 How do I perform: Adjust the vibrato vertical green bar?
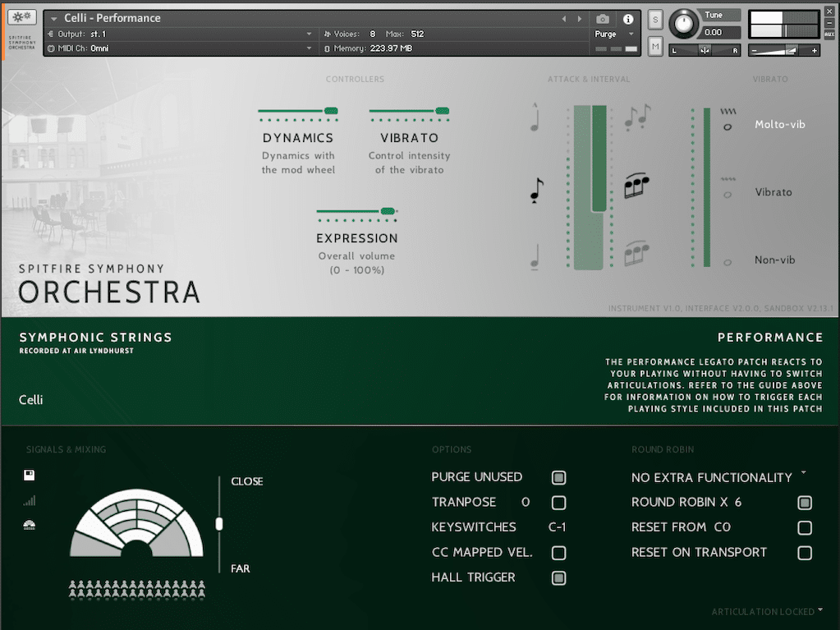point(707,187)
